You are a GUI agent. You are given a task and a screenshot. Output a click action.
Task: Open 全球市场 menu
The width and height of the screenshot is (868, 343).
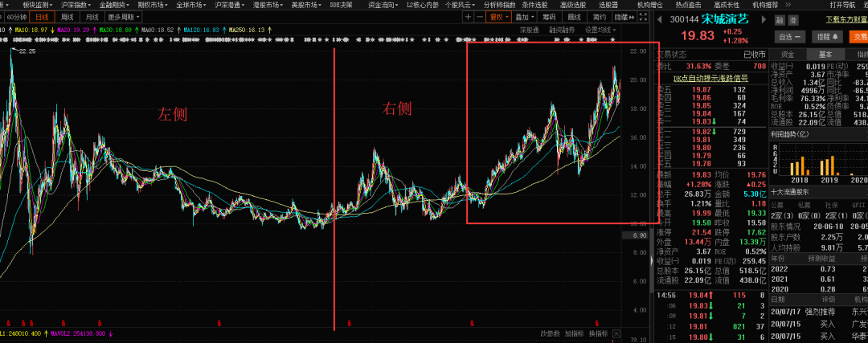(x=190, y=5)
